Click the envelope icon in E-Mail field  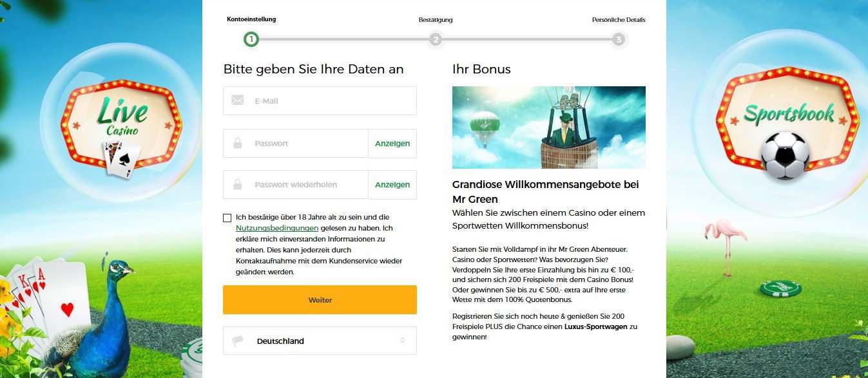click(x=237, y=100)
